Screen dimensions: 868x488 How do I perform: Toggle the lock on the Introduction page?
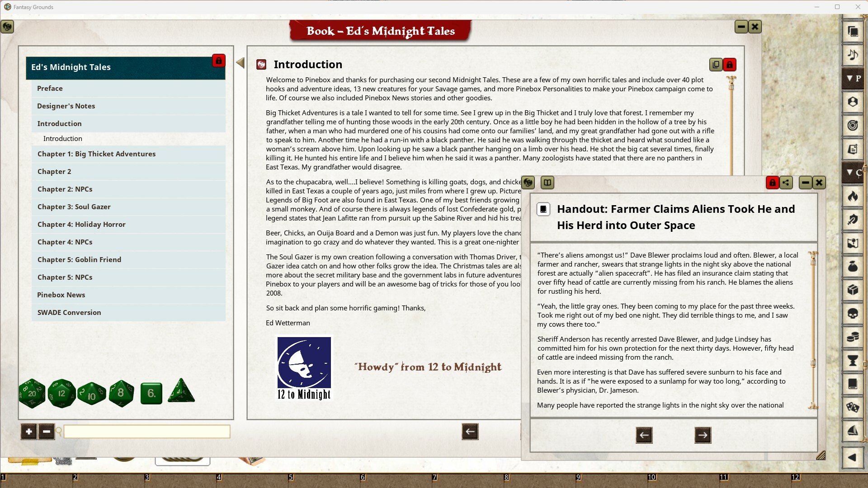(x=730, y=65)
